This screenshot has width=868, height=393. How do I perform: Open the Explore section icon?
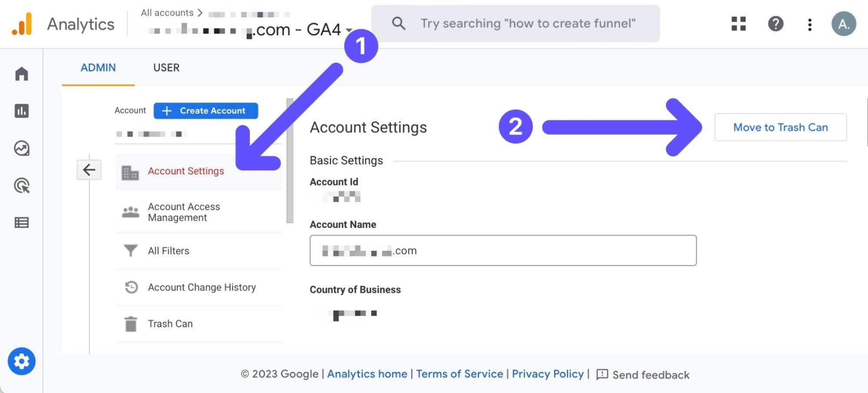[21, 148]
